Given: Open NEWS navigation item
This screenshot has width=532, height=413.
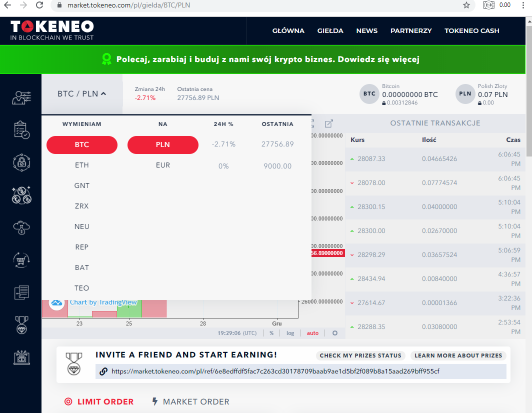Looking at the screenshot, I should click(x=367, y=31).
